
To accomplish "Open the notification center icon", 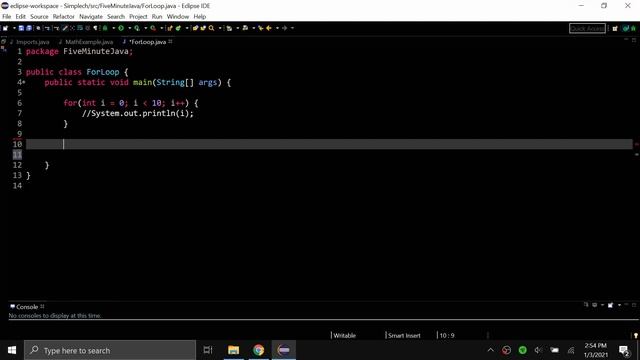I will pos(624,351).
